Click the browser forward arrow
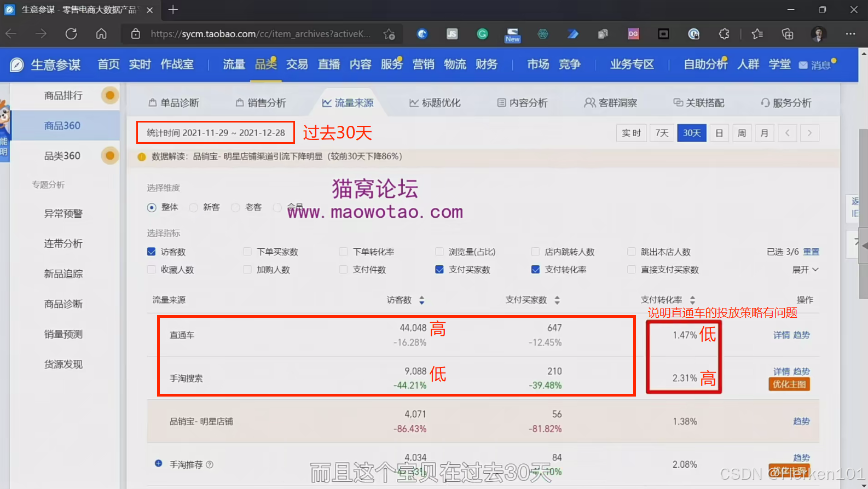Image resolution: width=868 pixels, height=489 pixels. point(41,34)
